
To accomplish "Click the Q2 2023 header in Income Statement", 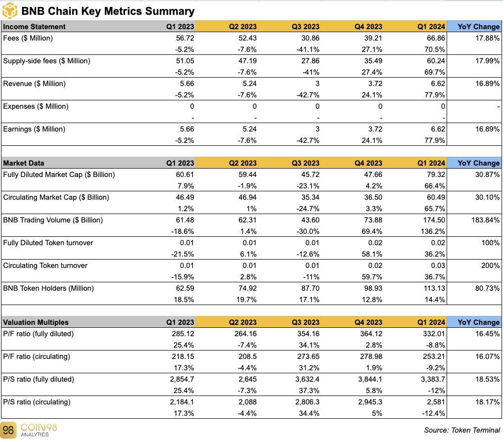I will point(243,27).
